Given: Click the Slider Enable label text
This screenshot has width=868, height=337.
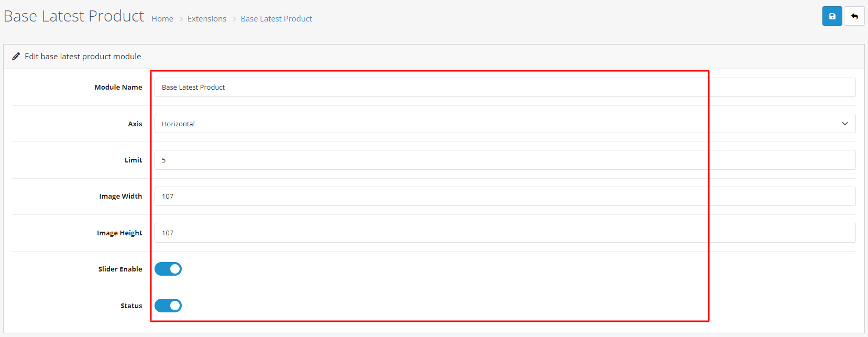Looking at the screenshot, I should coord(120,269).
